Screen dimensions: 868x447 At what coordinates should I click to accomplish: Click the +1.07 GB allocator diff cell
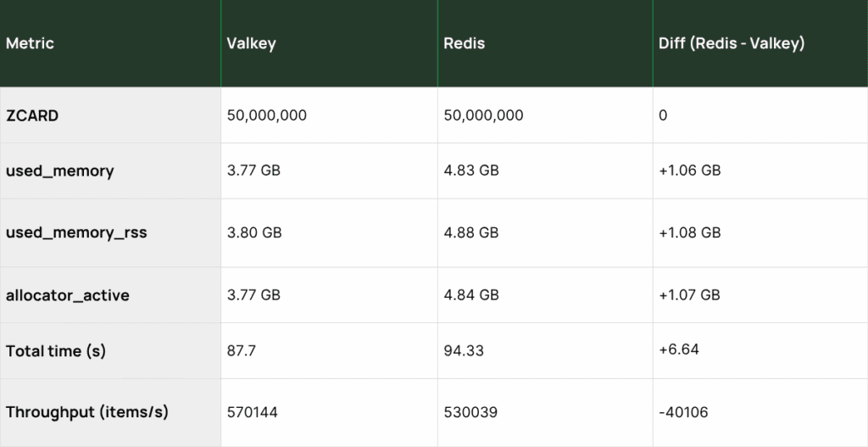689,295
